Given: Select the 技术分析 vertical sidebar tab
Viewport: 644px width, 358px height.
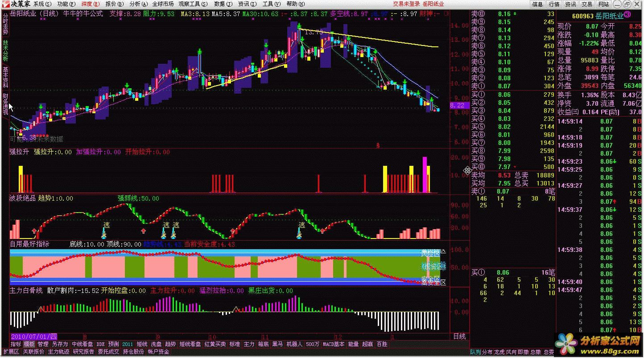Looking at the screenshot, I should pyautogui.click(x=5, y=51).
